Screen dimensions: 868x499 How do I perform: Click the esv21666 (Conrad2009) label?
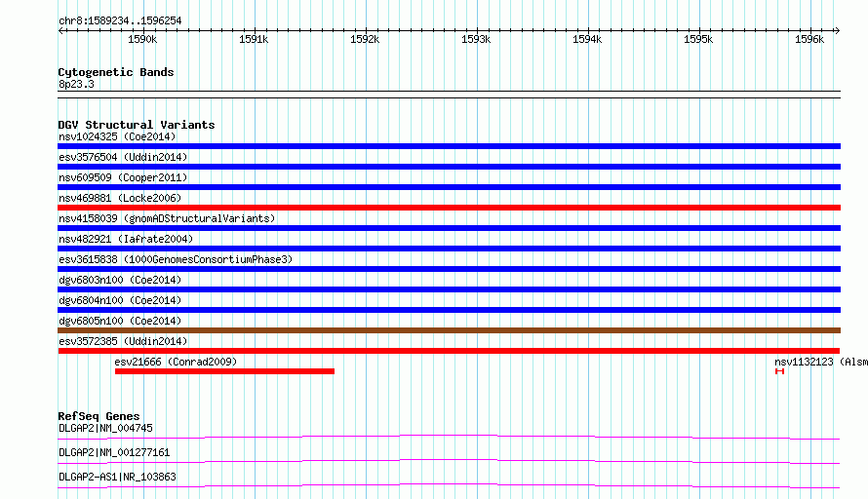(x=176, y=362)
